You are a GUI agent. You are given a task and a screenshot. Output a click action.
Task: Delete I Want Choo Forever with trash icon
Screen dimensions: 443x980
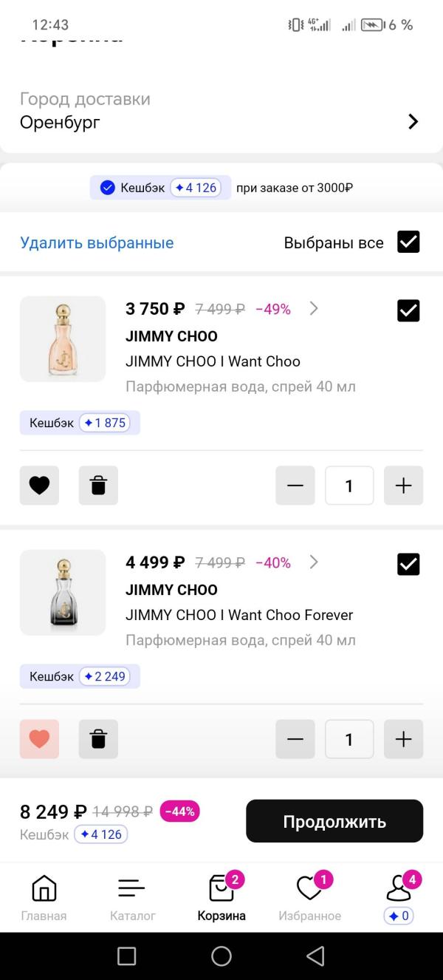[98, 739]
